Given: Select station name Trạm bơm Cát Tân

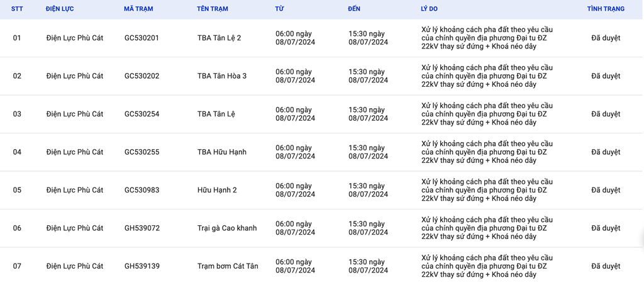Looking at the screenshot, I should click(228, 266).
